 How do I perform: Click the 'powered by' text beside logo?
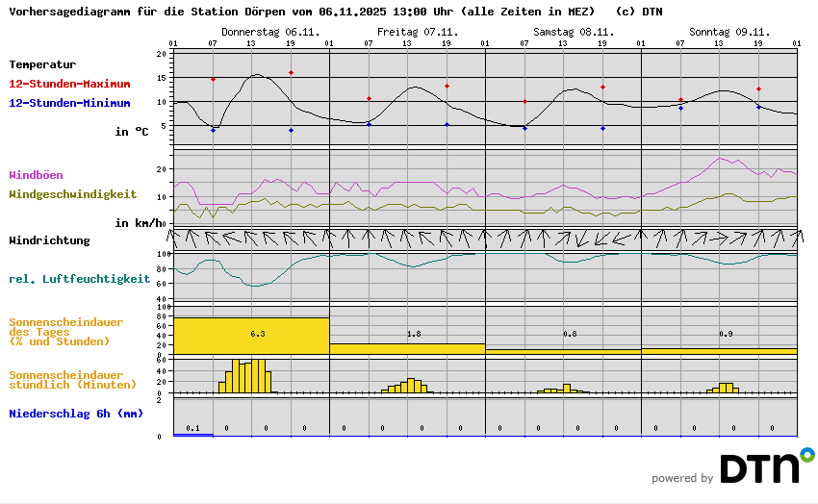[682, 478]
